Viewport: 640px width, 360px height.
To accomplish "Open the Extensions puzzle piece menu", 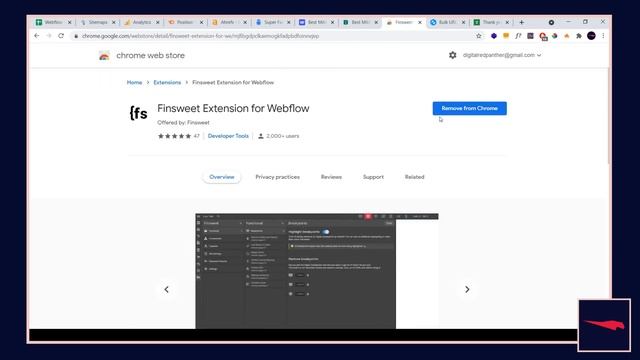I will [579, 36].
